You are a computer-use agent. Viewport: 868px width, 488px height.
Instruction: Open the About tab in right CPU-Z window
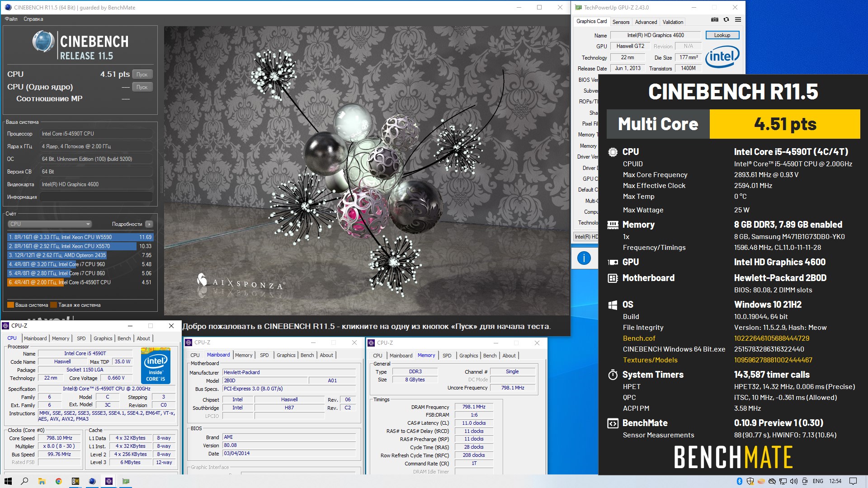pyautogui.click(x=509, y=356)
